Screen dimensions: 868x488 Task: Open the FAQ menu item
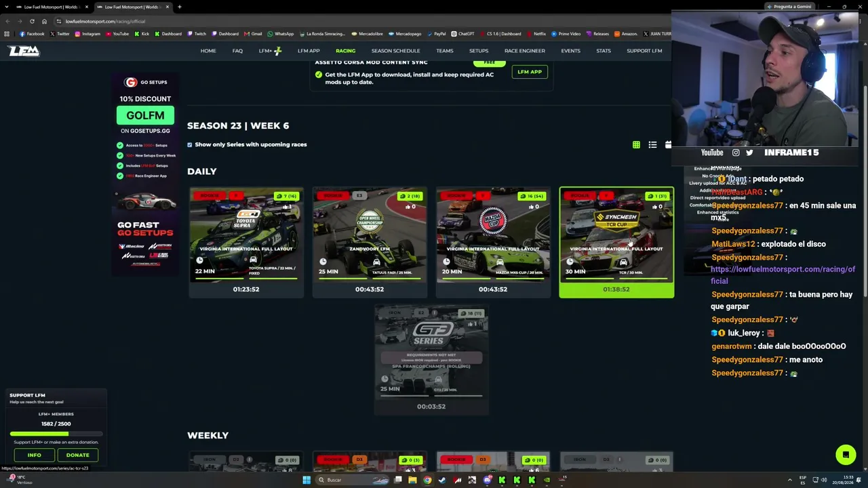coord(237,51)
